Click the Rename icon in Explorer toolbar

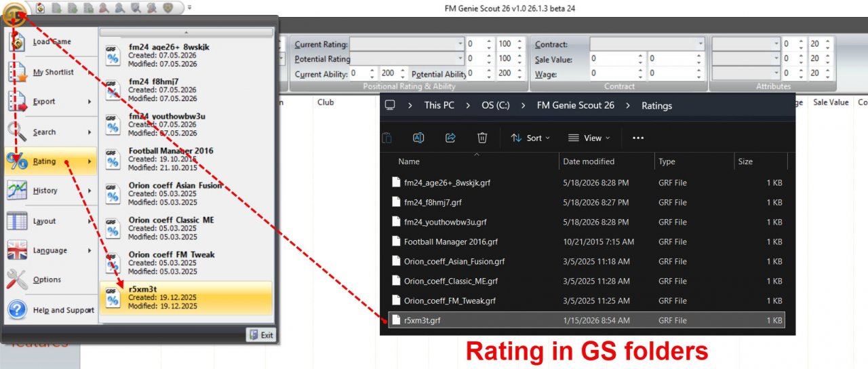(x=418, y=138)
